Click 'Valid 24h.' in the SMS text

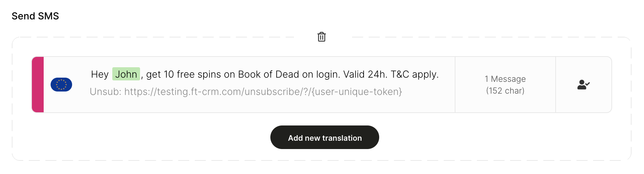coord(365,74)
